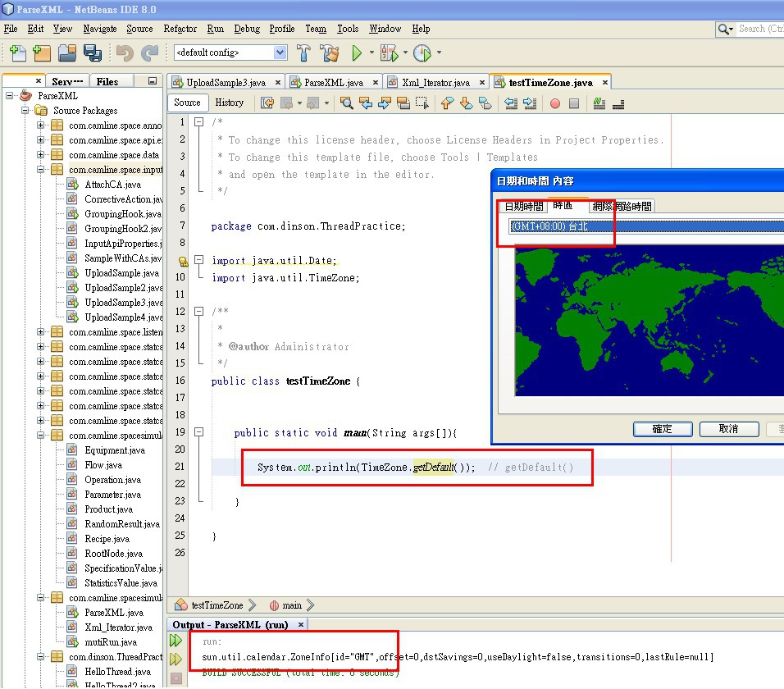
Task: Switch to the Files panel tab
Action: tap(107, 81)
